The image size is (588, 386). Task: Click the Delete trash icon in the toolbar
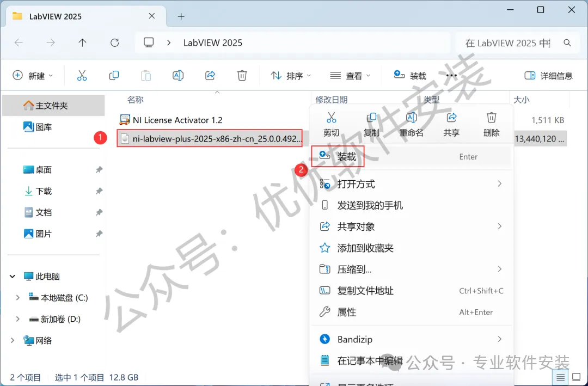coord(242,76)
